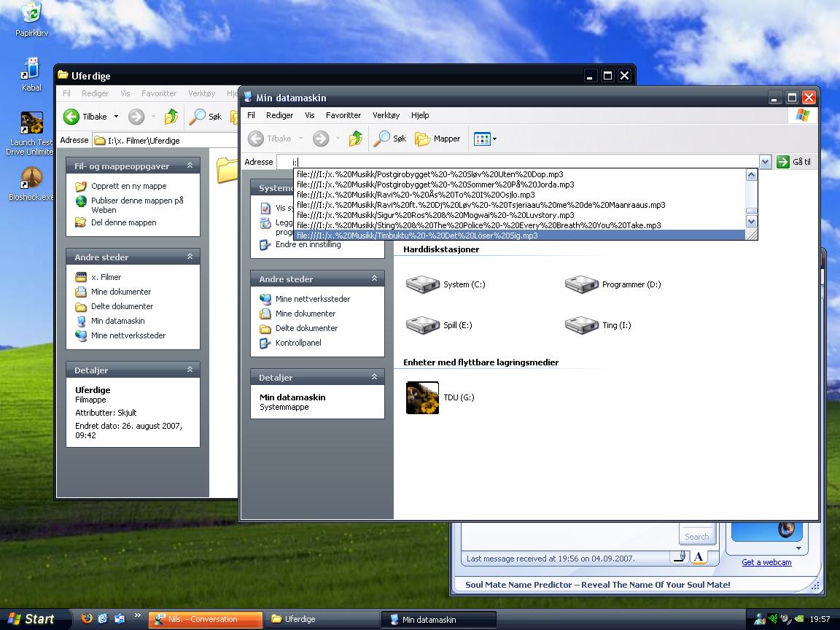Click Up folder icon in Min datamaskin toolbar
840x630 pixels.
355,139
